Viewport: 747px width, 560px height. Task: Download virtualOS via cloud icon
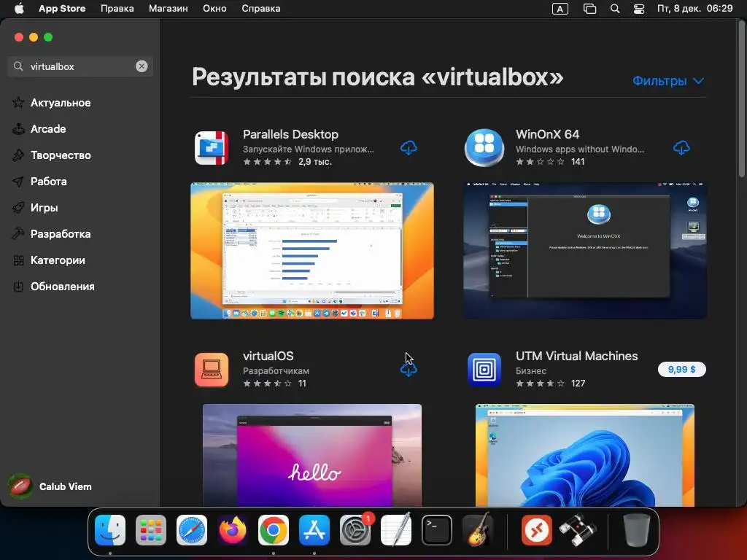(409, 370)
